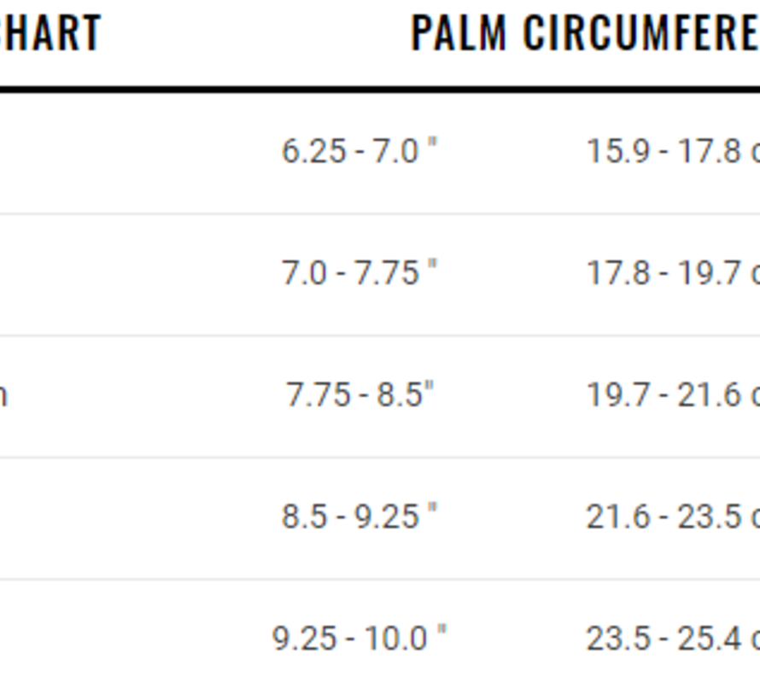This screenshot has width=760, height=700.
Task: Click the partially visible CHART heading
Action: point(50,33)
